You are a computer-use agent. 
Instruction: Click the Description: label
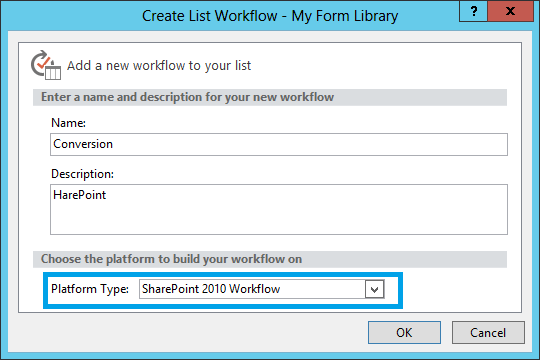click(x=82, y=174)
